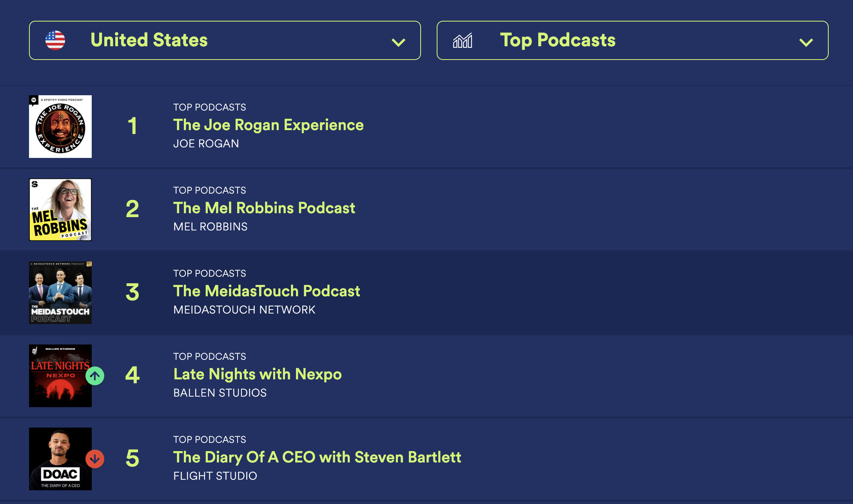Open Late Nights with Nexpo title link
The width and height of the screenshot is (853, 504).
pyautogui.click(x=258, y=374)
